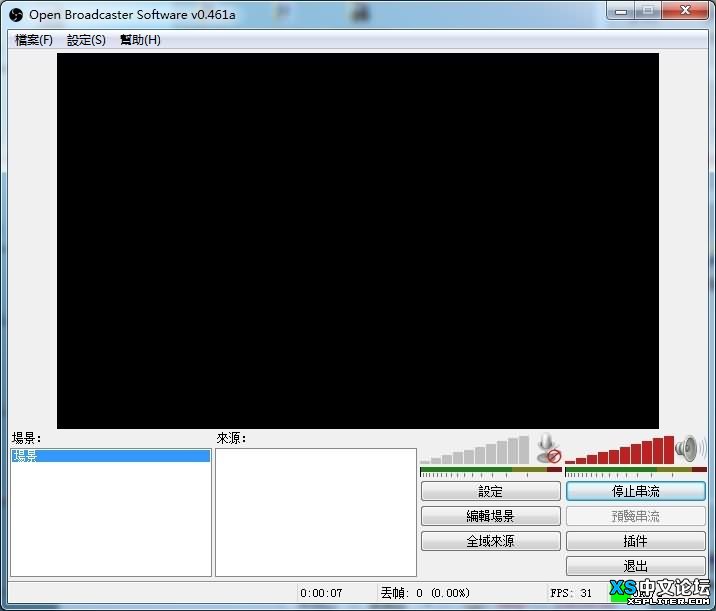Click the 編輯場景 button
716x611 pixels.
point(491,516)
